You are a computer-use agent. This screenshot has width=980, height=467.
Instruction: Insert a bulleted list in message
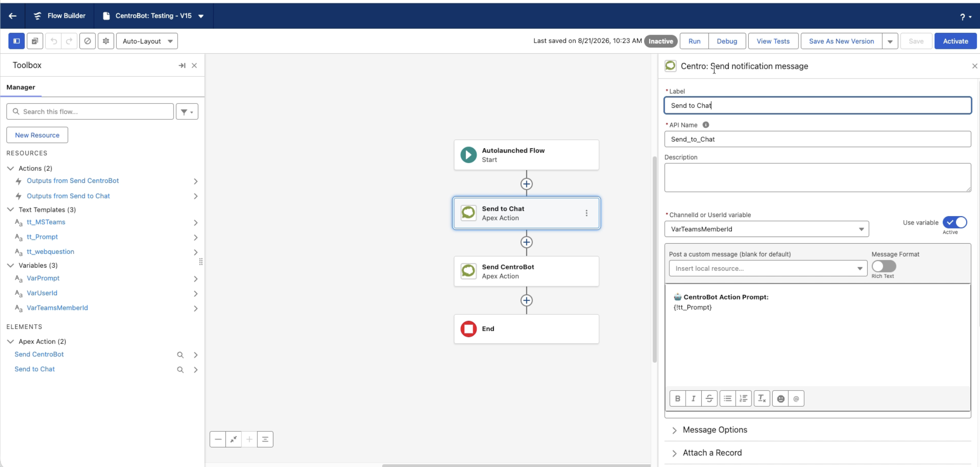pyautogui.click(x=727, y=399)
